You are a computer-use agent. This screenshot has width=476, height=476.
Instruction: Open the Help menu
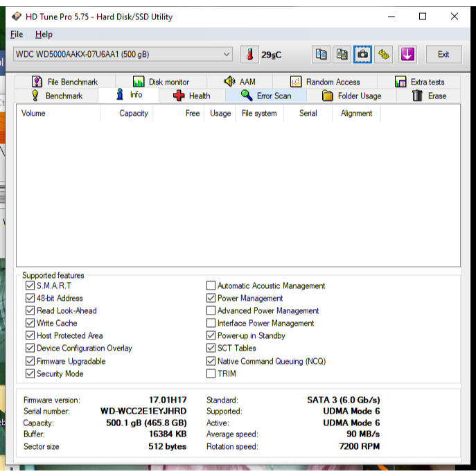(44, 34)
